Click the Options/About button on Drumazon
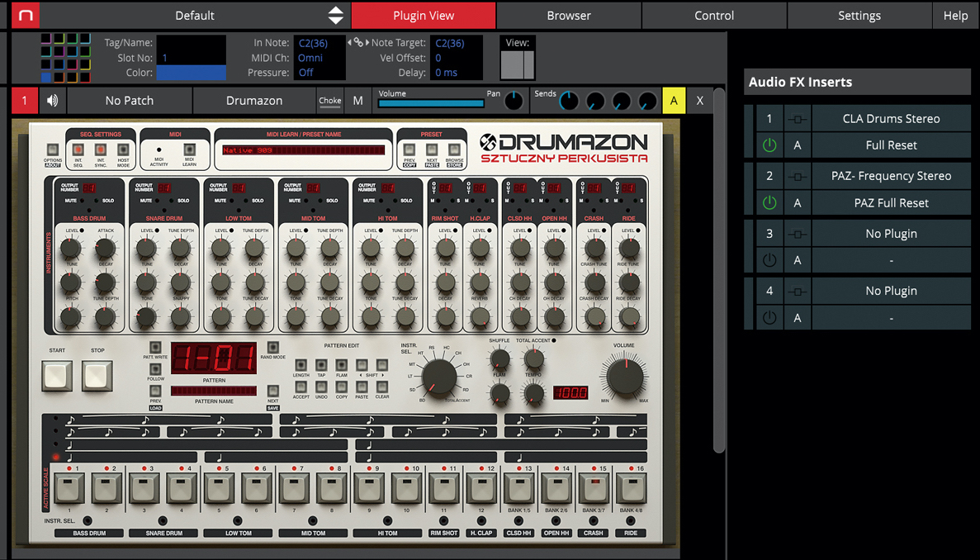This screenshot has width=980, height=560. [53, 150]
